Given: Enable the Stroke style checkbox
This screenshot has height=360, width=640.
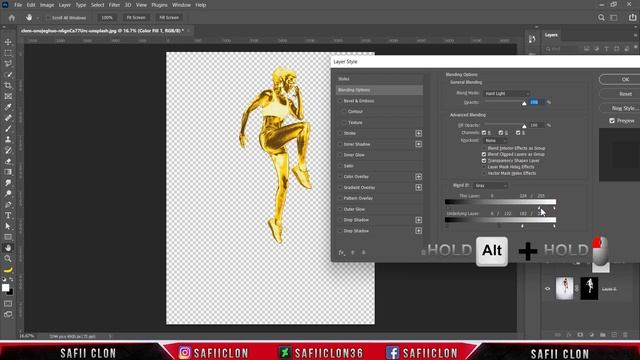Looking at the screenshot, I should pyautogui.click(x=340, y=133).
